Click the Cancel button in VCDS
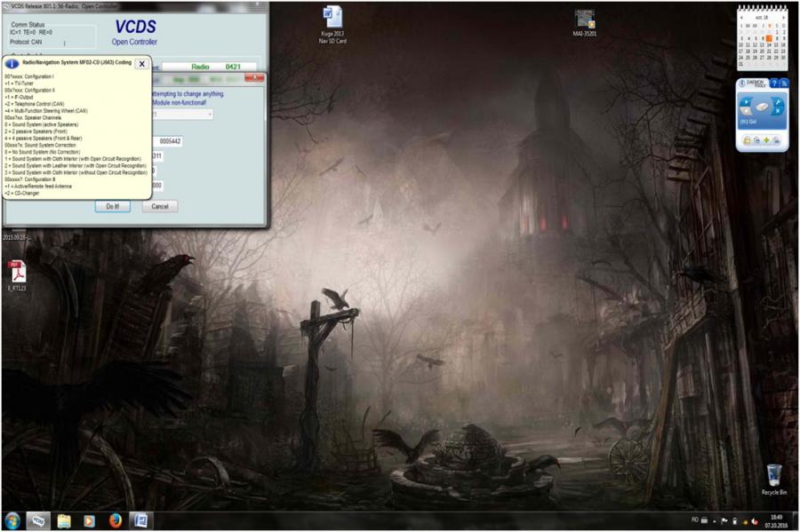Screen dimensions: 800x532 coord(160,206)
